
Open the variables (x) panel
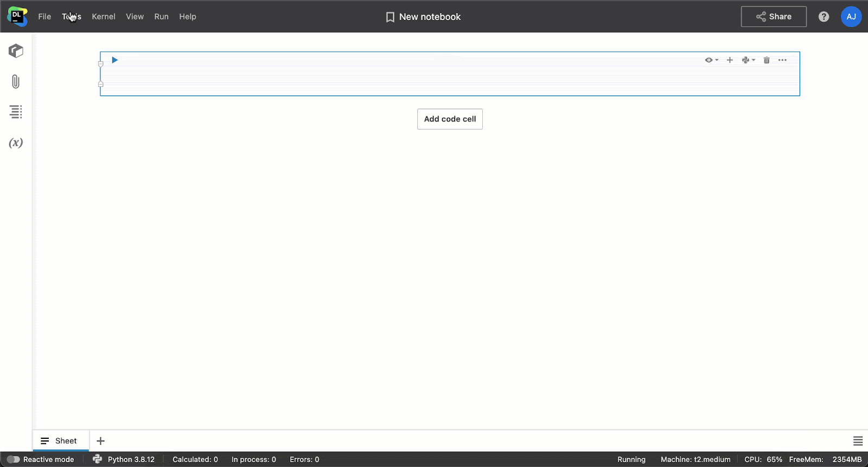16,143
